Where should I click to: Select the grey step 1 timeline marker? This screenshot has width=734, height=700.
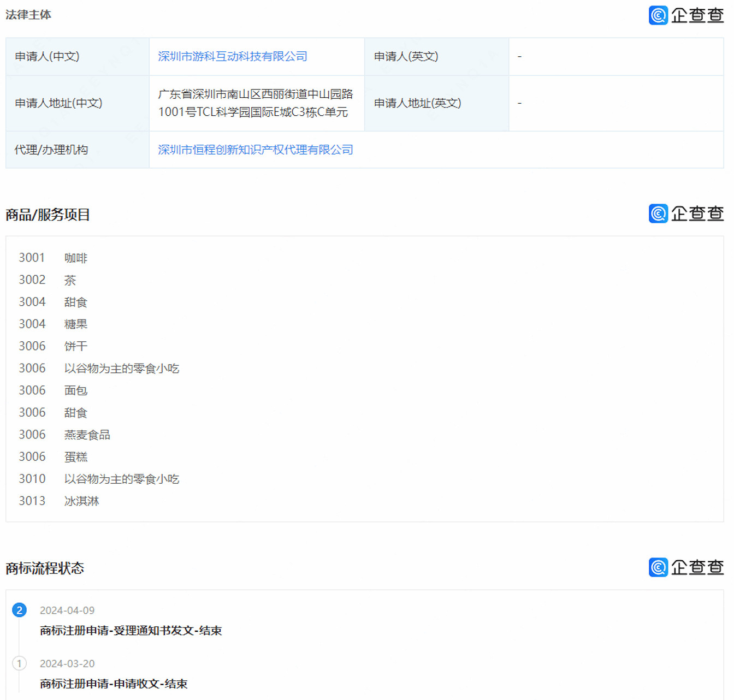click(x=19, y=663)
